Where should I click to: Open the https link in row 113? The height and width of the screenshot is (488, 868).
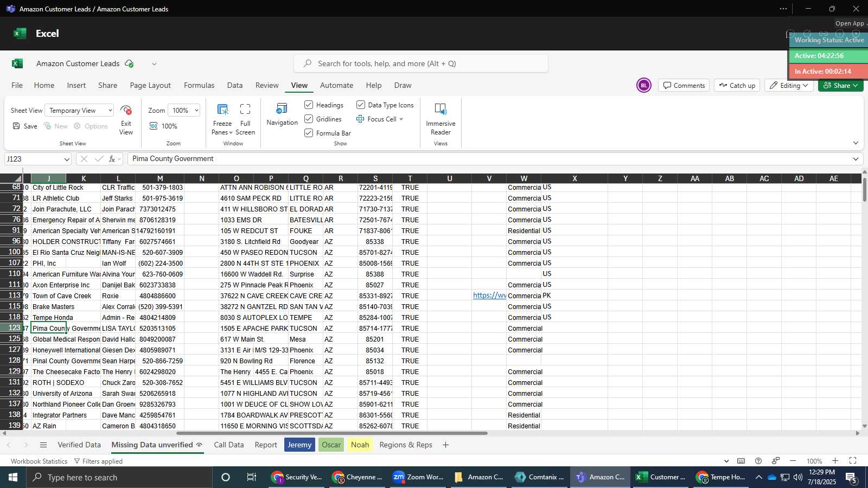tap(489, 296)
